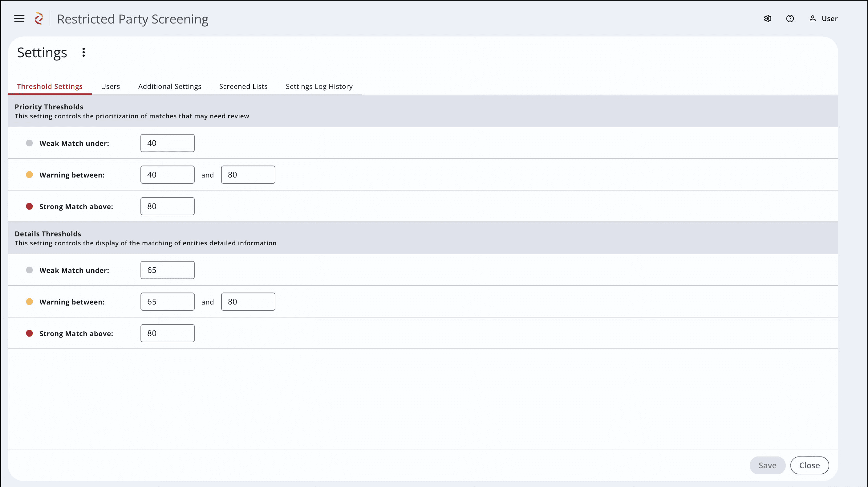The height and width of the screenshot is (487, 868).
Task: Click Details Strong Match above field
Action: click(167, 333)
